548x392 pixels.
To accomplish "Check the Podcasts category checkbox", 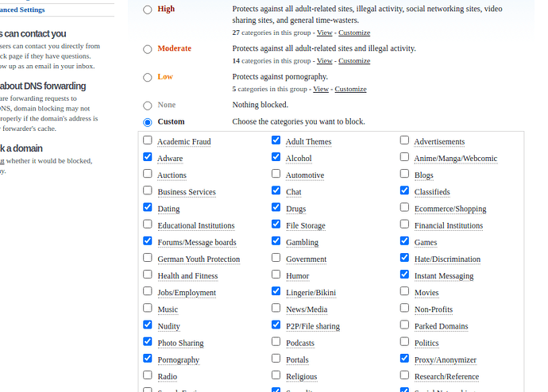I will tap(276, 342).
